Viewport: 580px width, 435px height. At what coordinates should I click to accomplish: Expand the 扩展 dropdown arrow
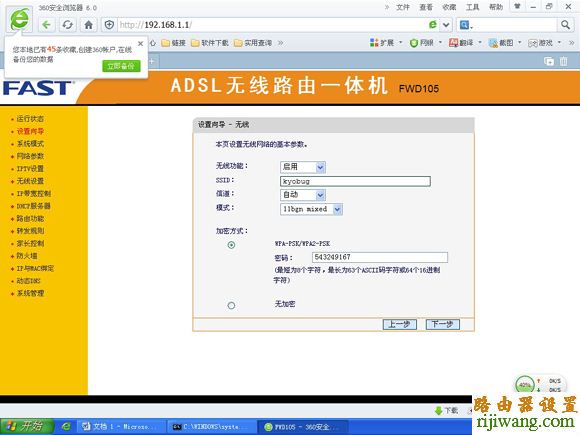(x=401, y=43)
